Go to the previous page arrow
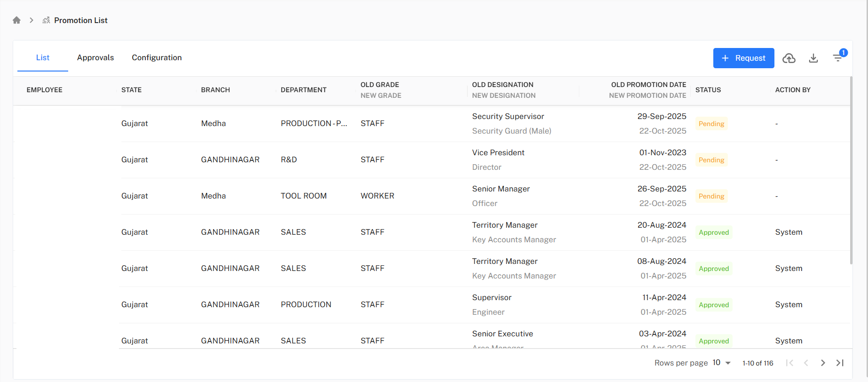The height and width of the screenshot is (382, 868). pyautogui.click(x=806, y=363)
